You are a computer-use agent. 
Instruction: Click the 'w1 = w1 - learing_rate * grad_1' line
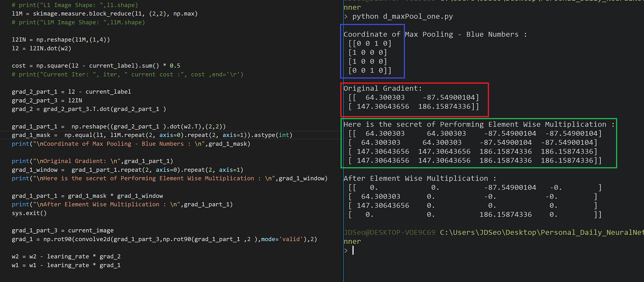tap(66, 266)
